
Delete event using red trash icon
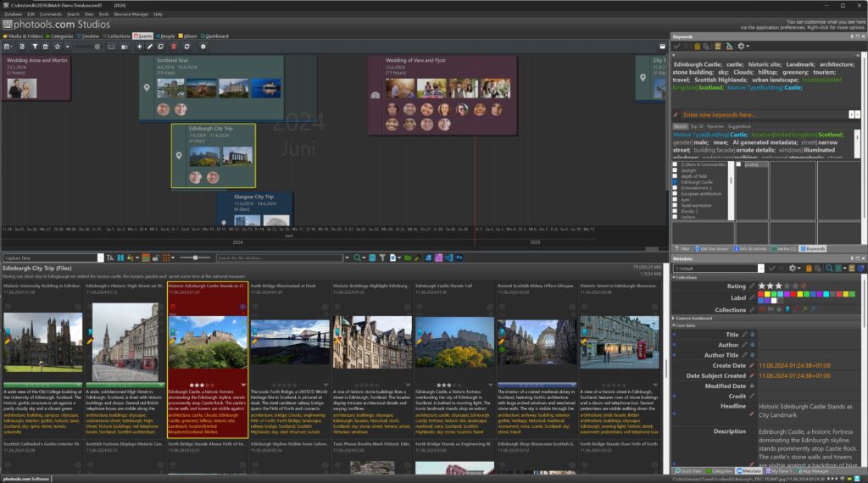click(x=173, y=47)
